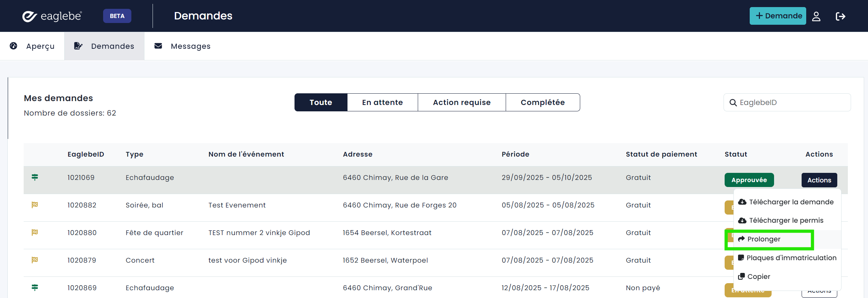This screenshot has height=298, width=868.
Task: Click request ID 1020879
Action: click(x=82, y=260)
